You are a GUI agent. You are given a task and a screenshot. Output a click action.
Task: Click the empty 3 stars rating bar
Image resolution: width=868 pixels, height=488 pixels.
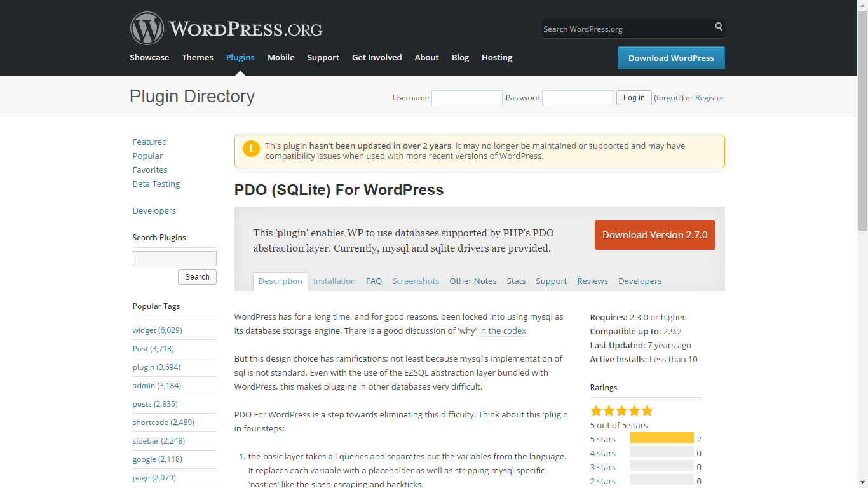662,466
